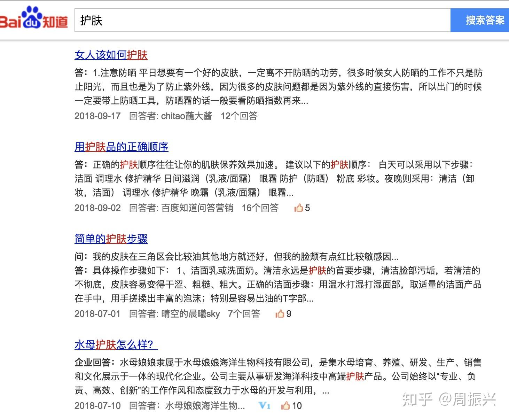
Task: Open the result 女人该如何护肤
Action: [111, 55]
